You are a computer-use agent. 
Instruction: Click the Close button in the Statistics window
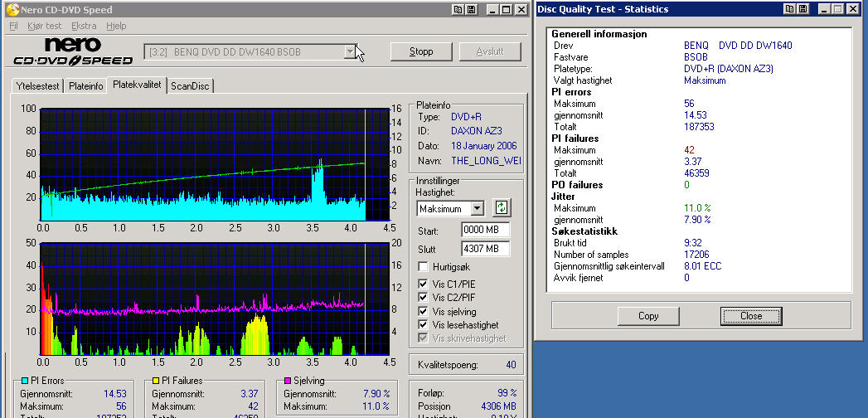(751, 316)
